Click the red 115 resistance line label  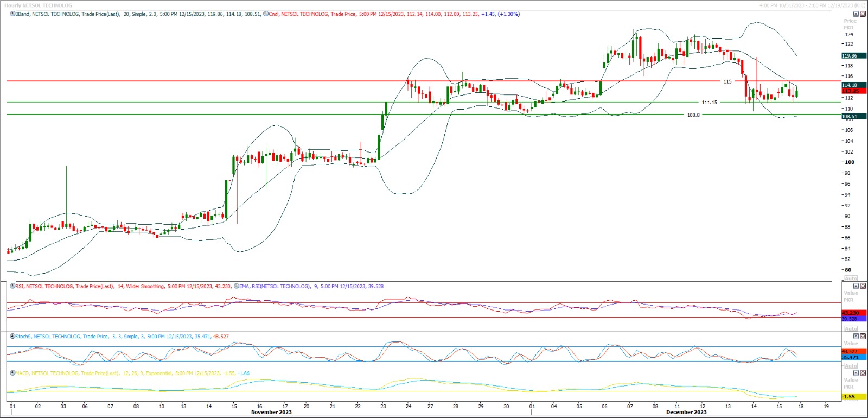click(x=727, y=81)
